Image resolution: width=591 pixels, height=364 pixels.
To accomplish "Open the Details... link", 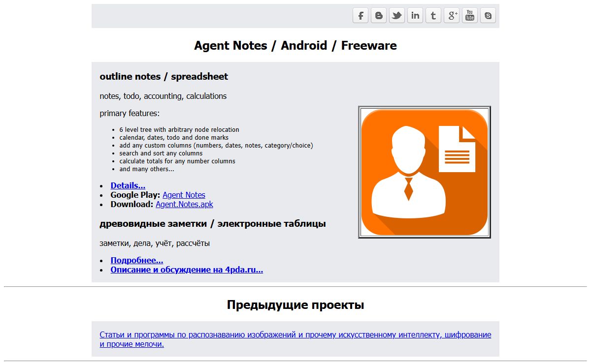I will coord(128,185).
